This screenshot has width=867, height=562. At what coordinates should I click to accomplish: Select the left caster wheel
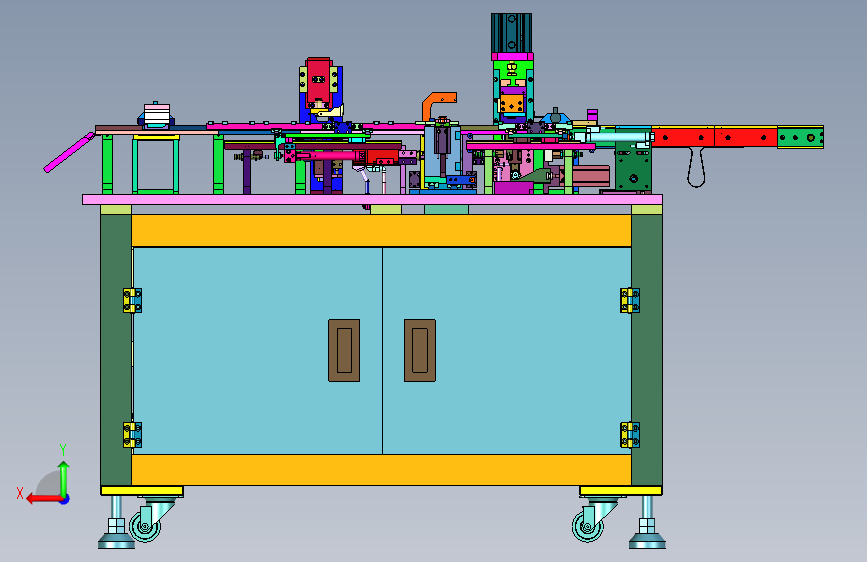[145, 526]
